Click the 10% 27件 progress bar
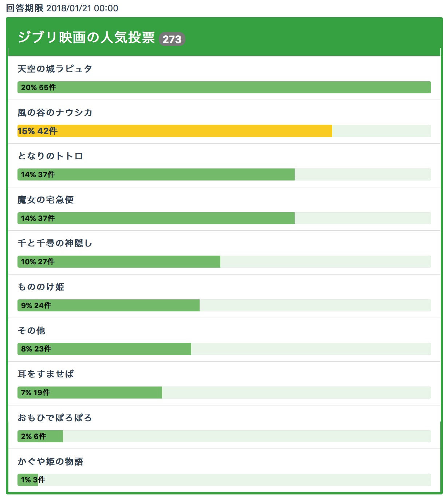This screenshot has width=448, height=501. 119,262
